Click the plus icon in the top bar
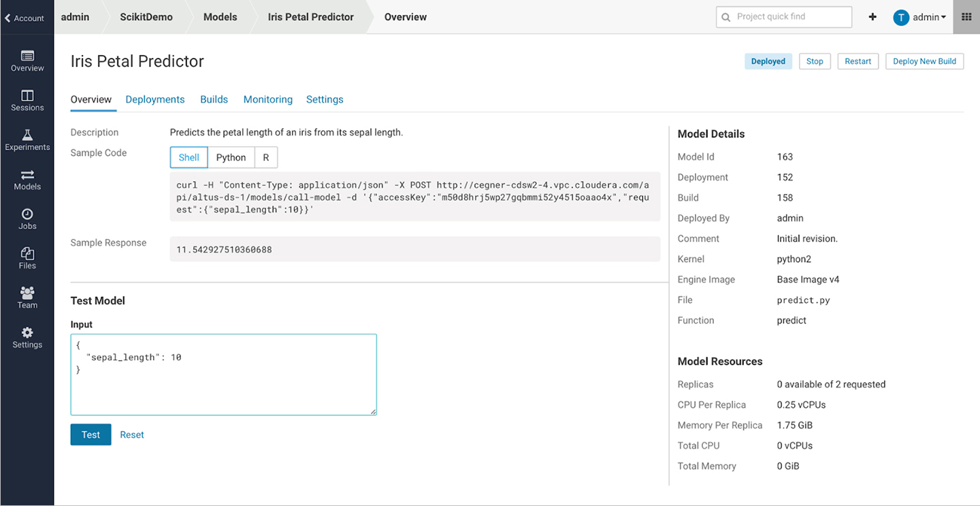 872,17
